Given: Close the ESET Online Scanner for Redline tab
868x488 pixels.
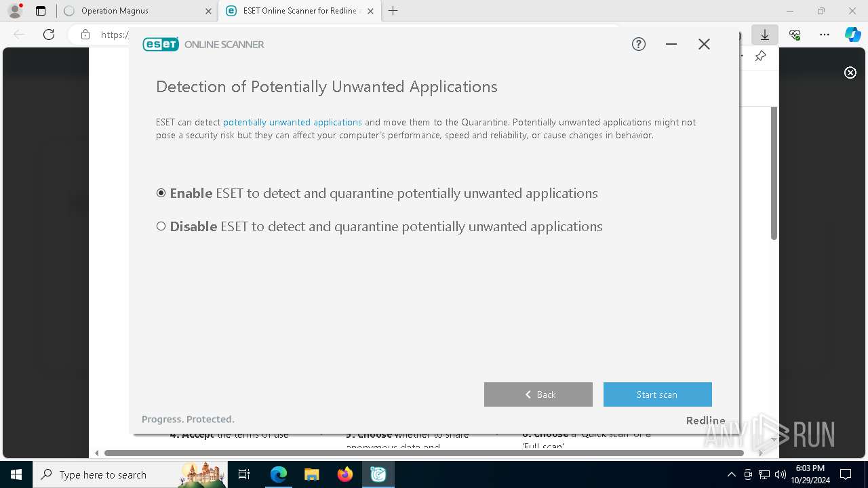Looking at the screenshot, I should click(370, 11).
